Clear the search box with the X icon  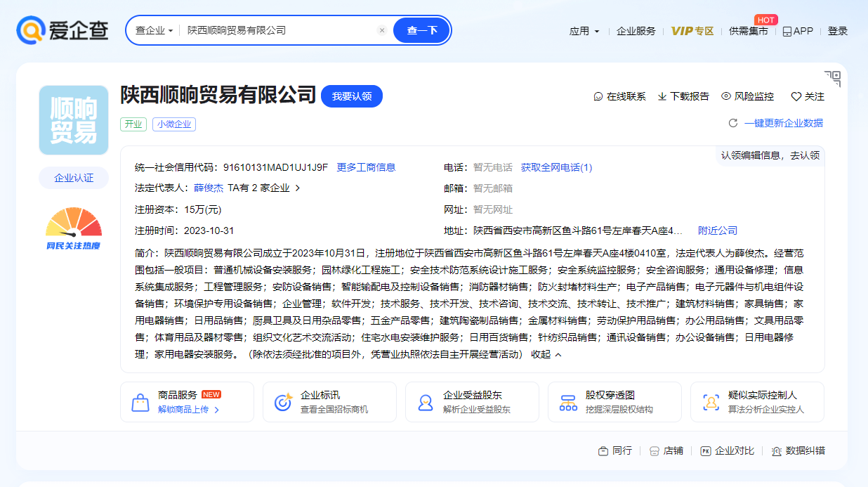382,30
